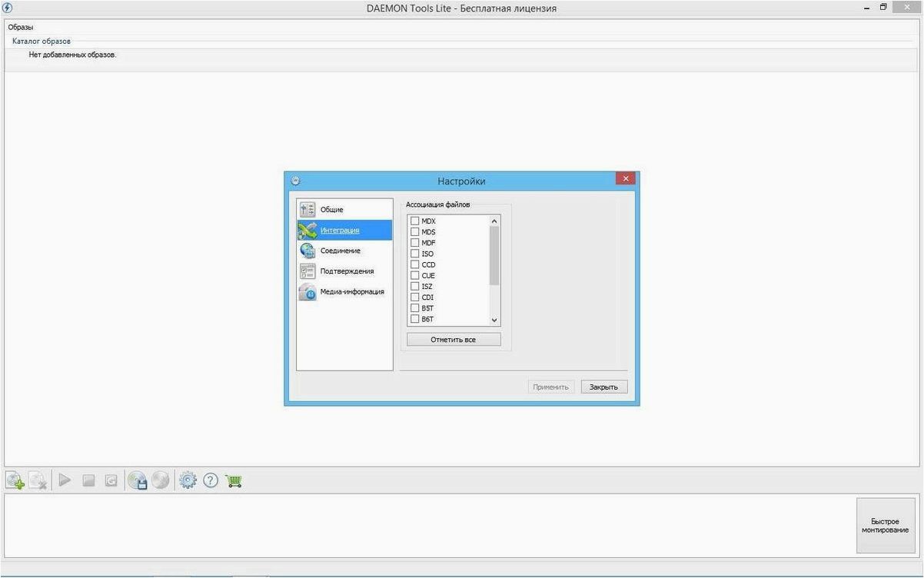
Task: Open Preferences via gear toolbar icon
Action: pyautogui.click(x=188, y=480)
